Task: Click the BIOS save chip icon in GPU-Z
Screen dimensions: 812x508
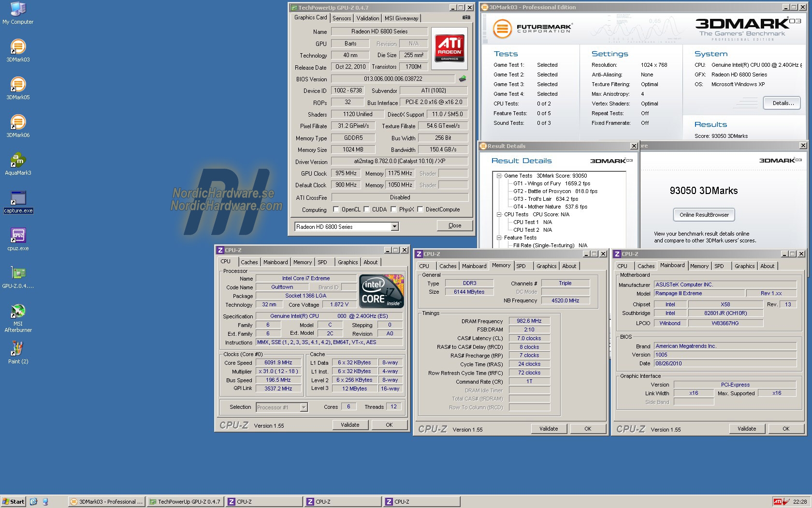Action: (x=463, y=78)
